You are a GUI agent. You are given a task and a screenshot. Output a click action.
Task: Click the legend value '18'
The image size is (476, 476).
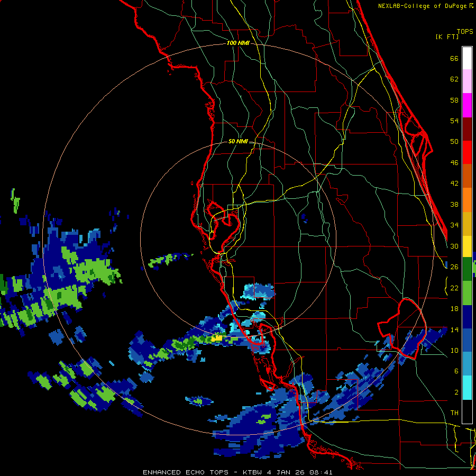pos(454,309)
